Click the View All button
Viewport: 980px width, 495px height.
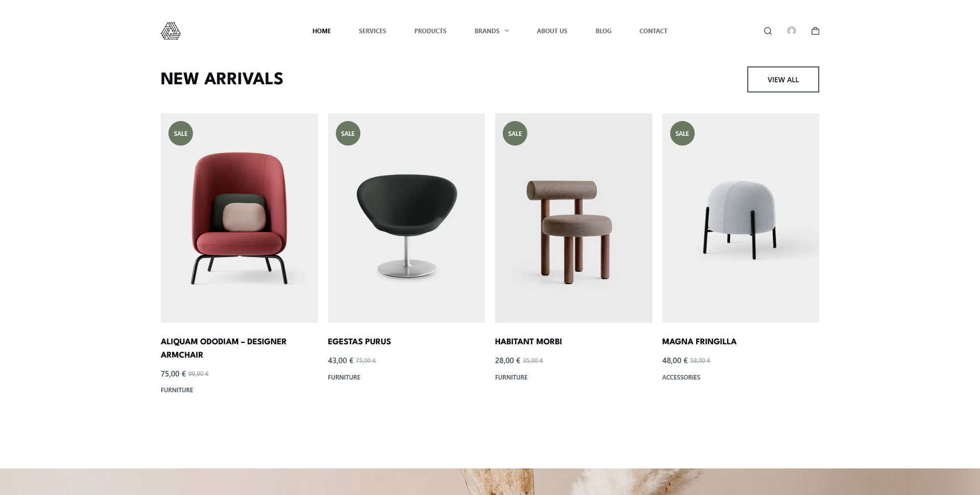pyautogui.click(x=783, y=79)
